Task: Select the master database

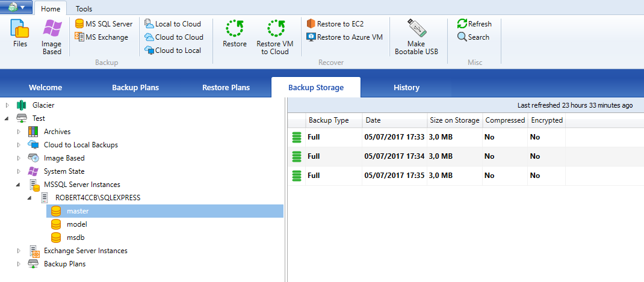Action: [x=165, y=211]
